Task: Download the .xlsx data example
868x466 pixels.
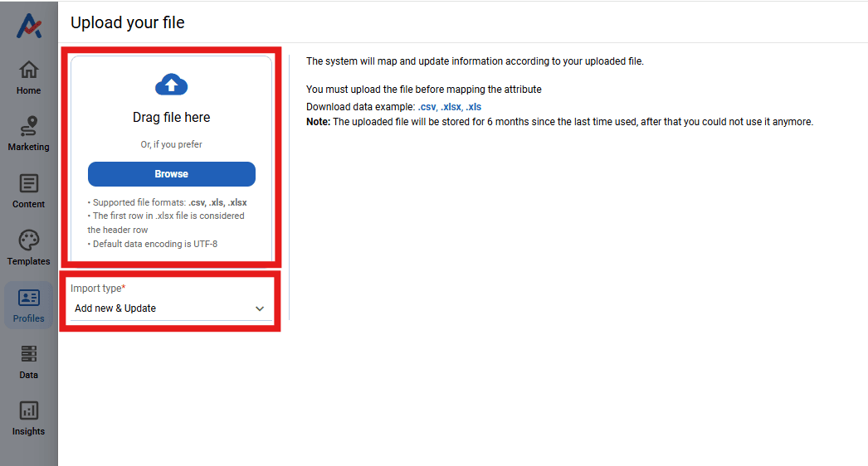Action: coord(451,107)
